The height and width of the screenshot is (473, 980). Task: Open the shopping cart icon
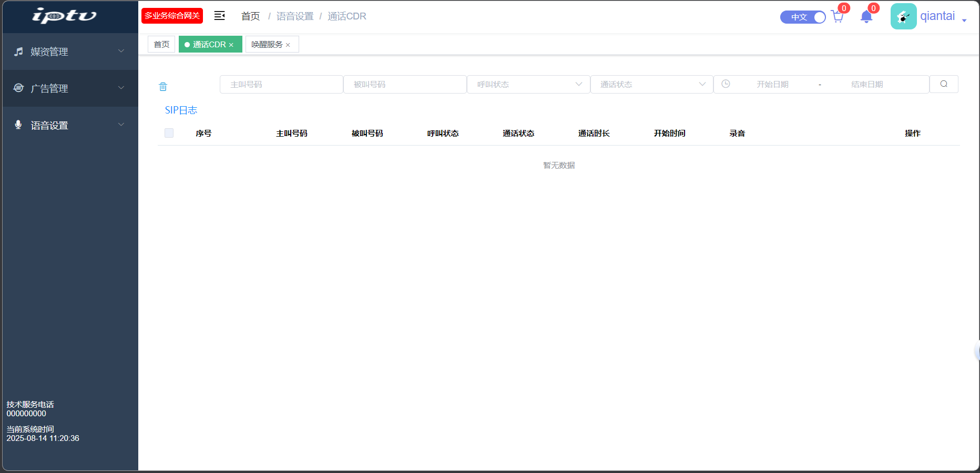pos(837,17)
